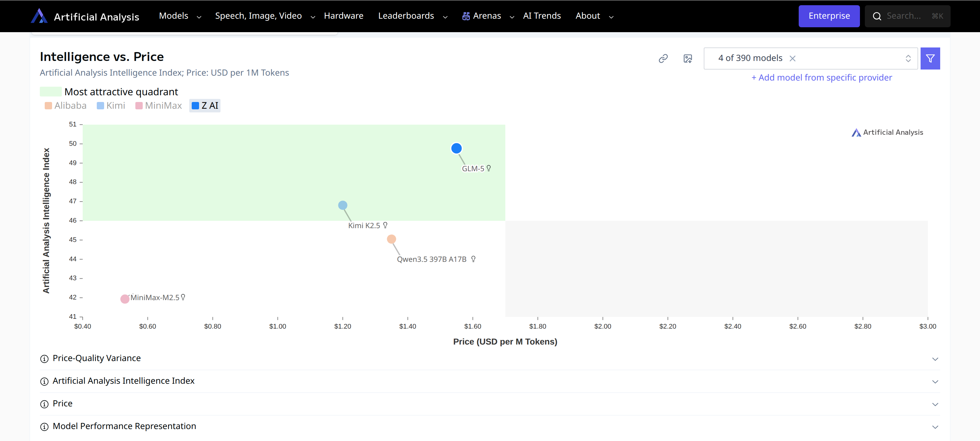Click info icon beside Price-Quality Variance
Screen dimensions: 980x441
pos(44,359)
